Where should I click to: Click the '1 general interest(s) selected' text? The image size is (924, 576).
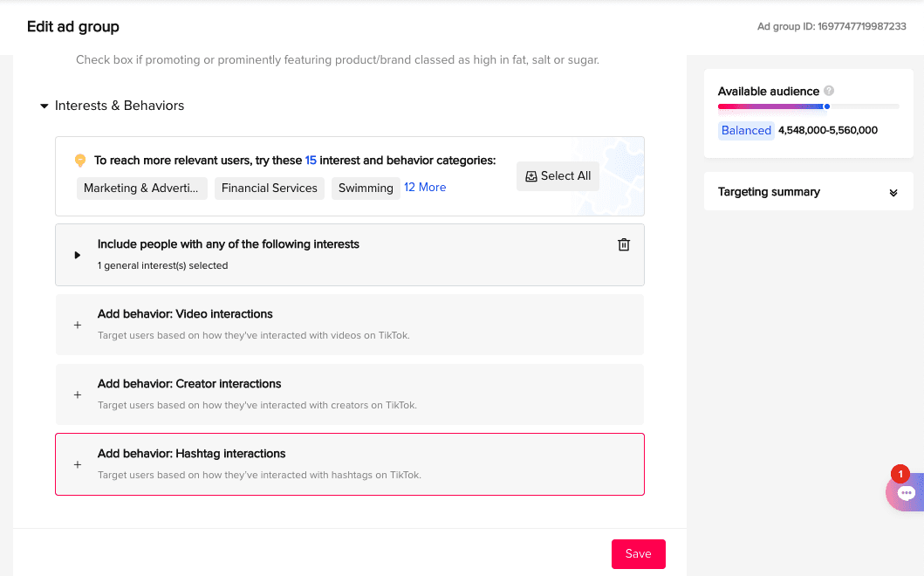tap(162, 266)
